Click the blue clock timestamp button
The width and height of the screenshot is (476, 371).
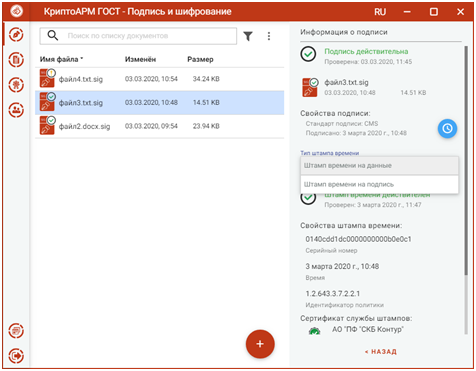tap(447, 128)
